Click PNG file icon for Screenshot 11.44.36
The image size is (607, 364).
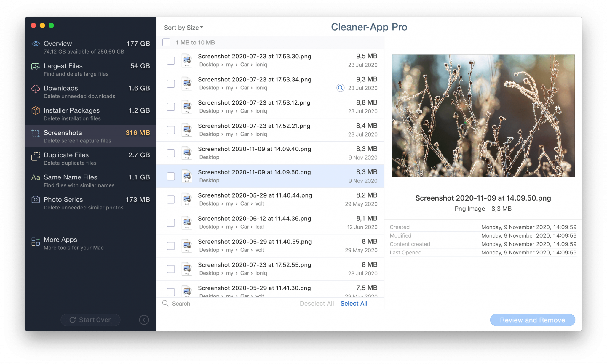[187, 223]
